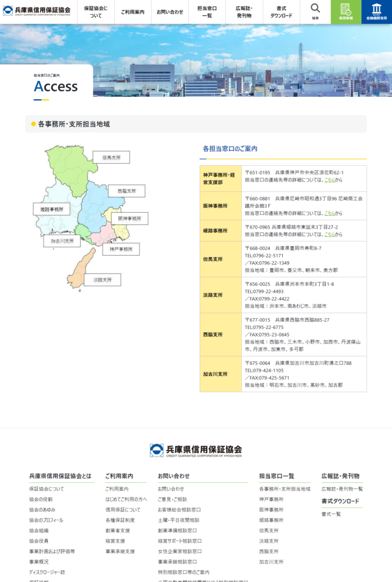Open footer link 各事務所・支所担当地域
392x582 pixels.
pos(285,489)
